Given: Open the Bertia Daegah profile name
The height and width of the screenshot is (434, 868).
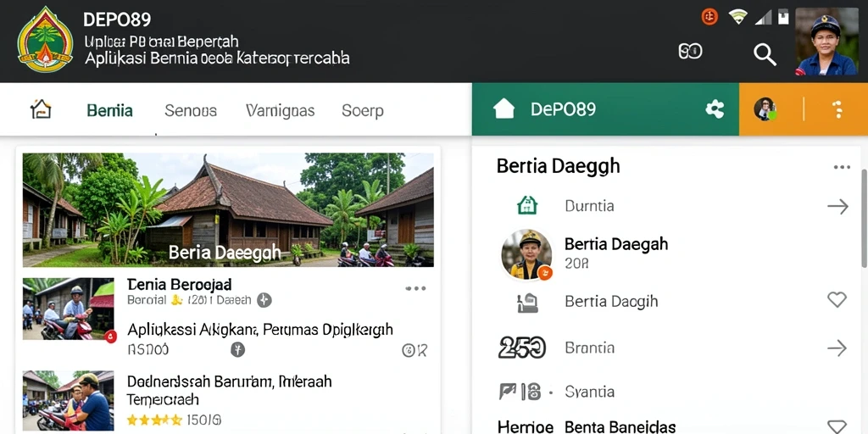Looking at the screenshot, I should [x=616, y=244].
